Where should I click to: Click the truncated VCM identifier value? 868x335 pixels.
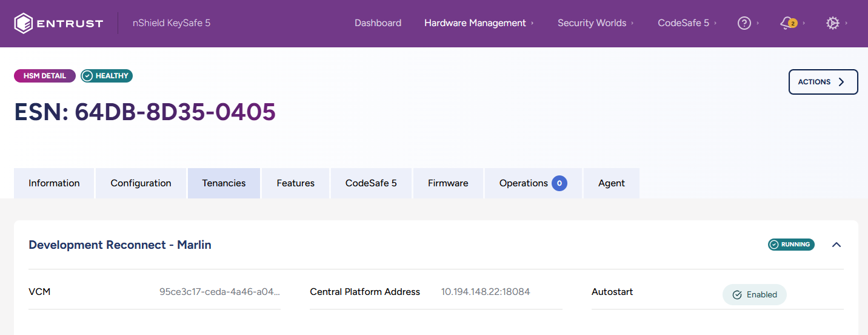pyautogui.click(x=219, y=292)
